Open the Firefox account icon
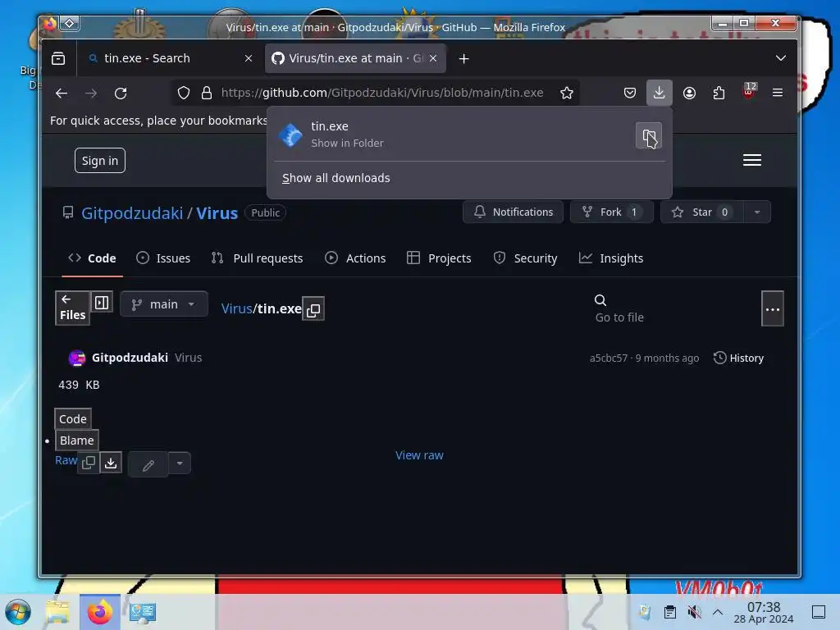840x630 pixels. point(689,94)
